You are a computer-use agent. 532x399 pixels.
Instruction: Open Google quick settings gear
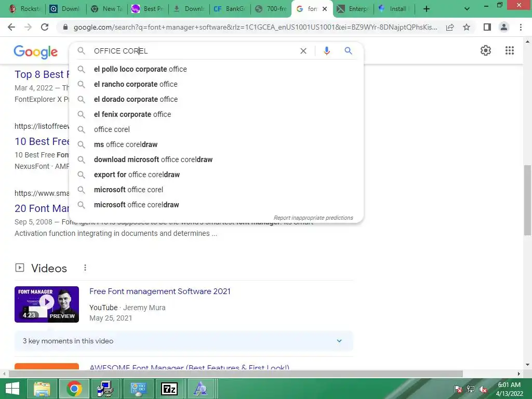point(486,50)
